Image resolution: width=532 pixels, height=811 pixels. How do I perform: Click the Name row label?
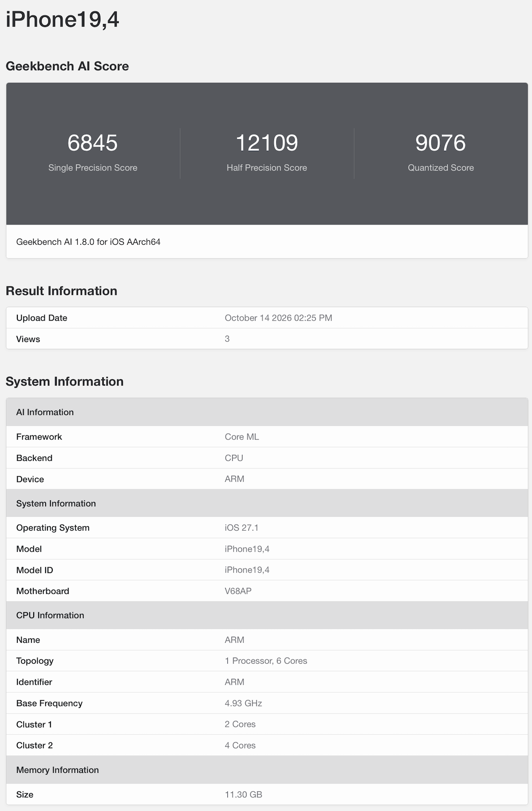coord(28,640)
